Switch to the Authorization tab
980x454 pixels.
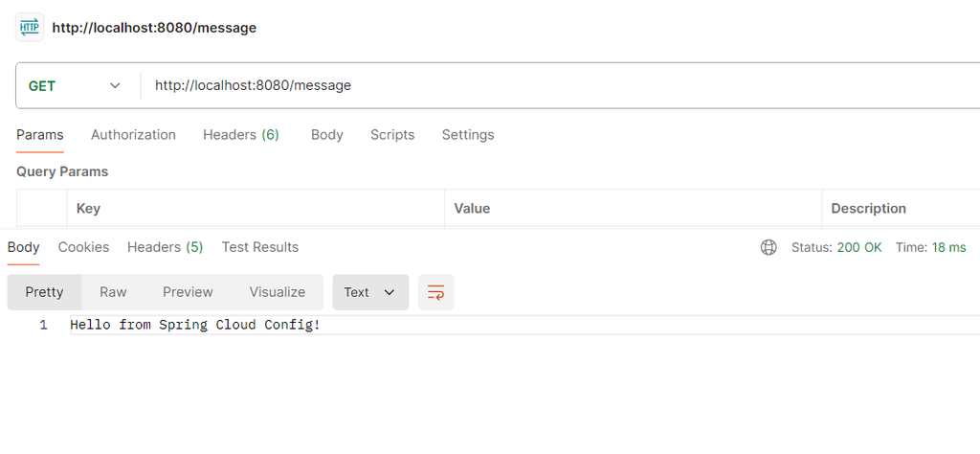(133, 135)
